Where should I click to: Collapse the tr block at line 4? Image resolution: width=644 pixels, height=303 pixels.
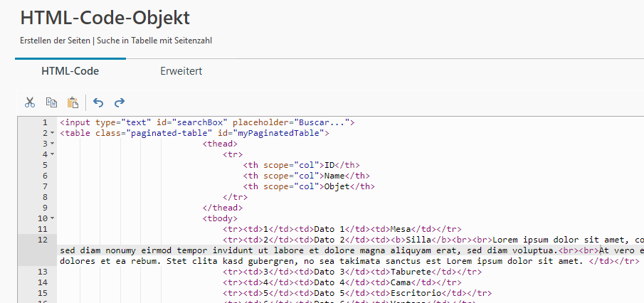click(53, 154)
